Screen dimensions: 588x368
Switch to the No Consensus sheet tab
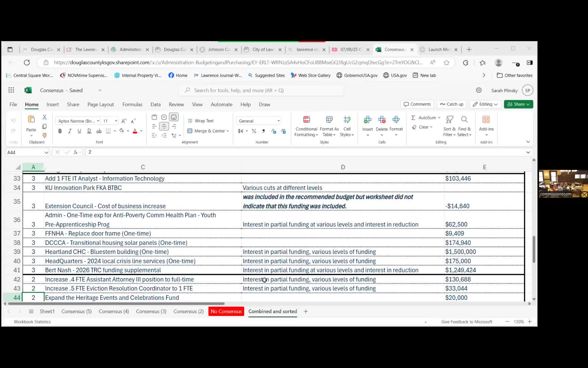pyautogui.click(x=226, y=311)
